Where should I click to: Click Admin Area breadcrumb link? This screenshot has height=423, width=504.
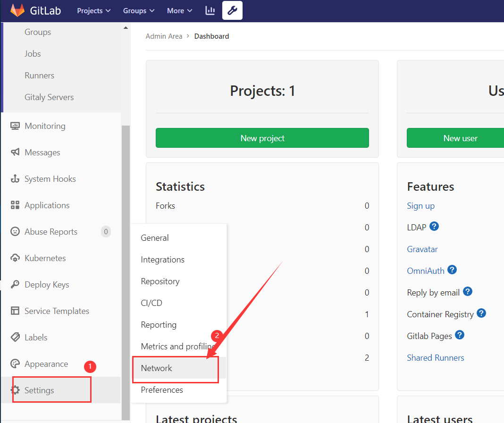pyautogui.click(x=164, y=36)
